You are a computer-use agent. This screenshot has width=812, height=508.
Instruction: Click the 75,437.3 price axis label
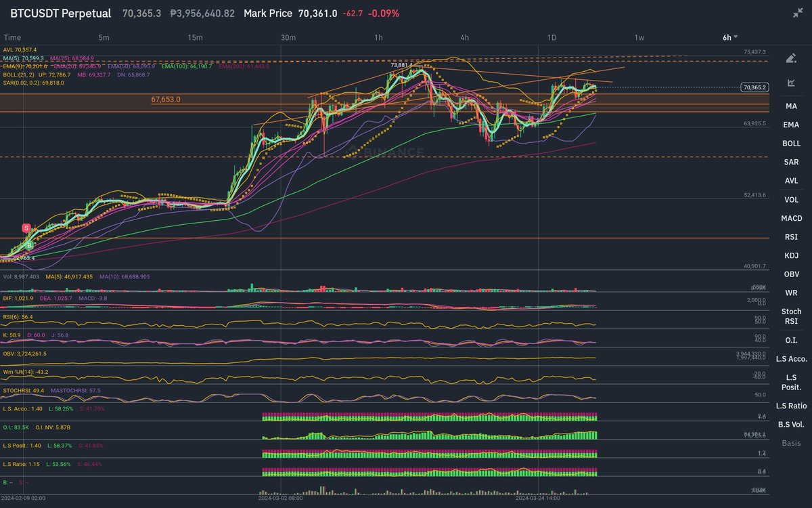pos(754,51)
